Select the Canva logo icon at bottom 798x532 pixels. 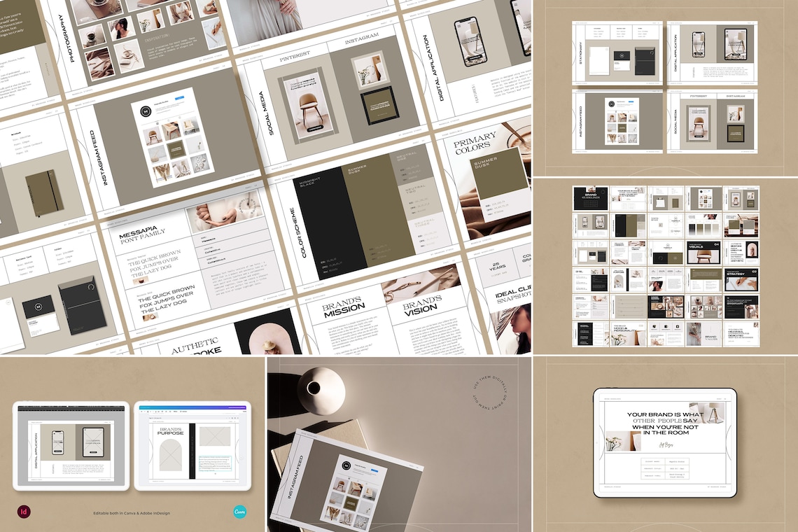tap(240, 512)
